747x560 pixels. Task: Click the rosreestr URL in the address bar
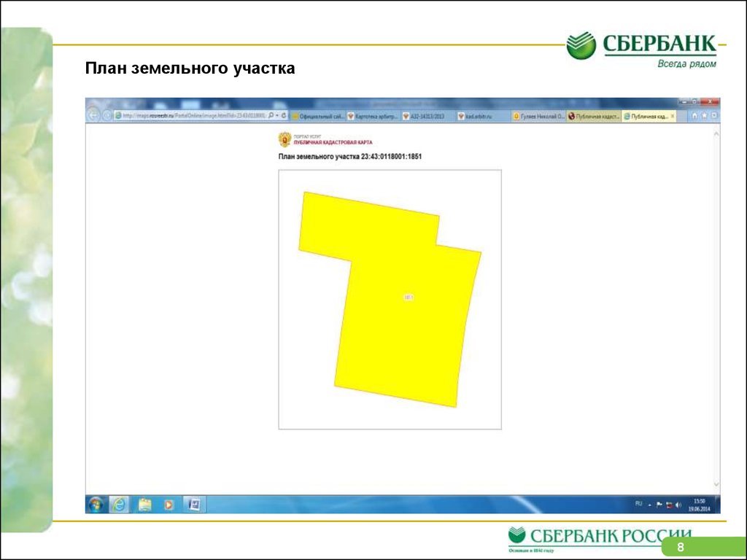point(193,116)
